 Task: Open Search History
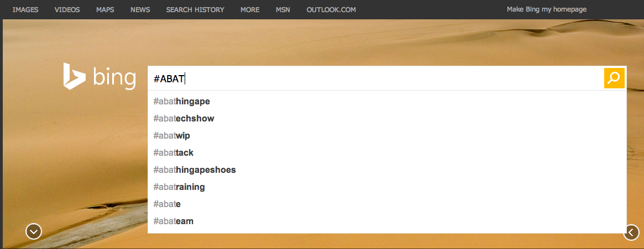[x=195, y=9]
